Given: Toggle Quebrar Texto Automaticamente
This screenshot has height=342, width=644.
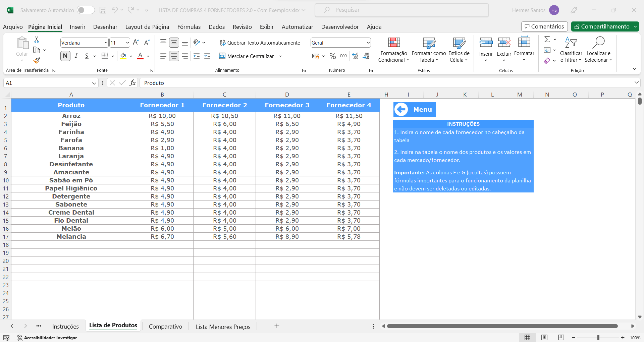Looking at the screenshot, I should point(260,43).
